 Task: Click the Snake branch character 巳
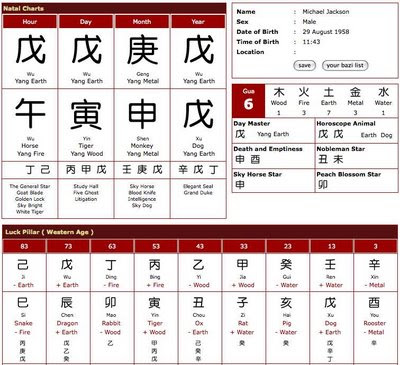coord(23,303)
